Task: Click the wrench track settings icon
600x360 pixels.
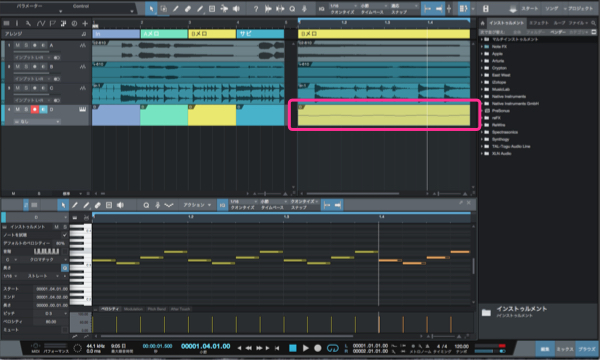Action: tap(29, 23)
